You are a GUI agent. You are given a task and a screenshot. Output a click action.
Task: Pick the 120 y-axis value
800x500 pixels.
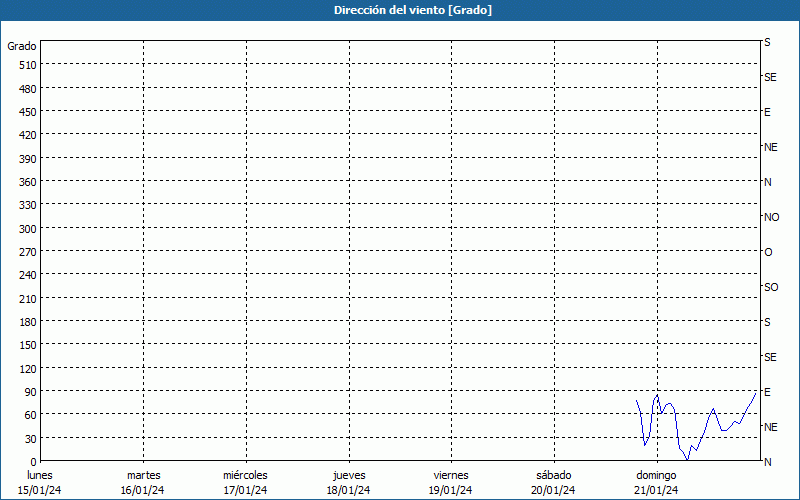point(28,369)
